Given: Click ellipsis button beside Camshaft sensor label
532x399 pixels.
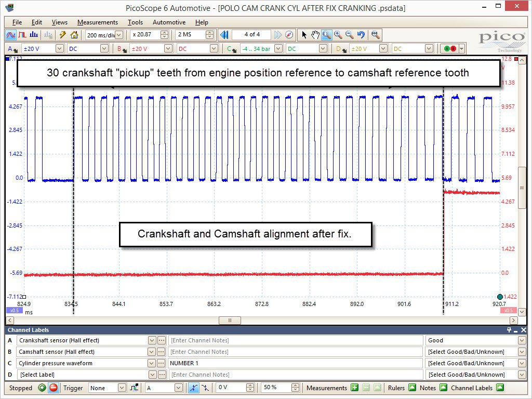Looking at the screenshot, I should click(162, 352).
